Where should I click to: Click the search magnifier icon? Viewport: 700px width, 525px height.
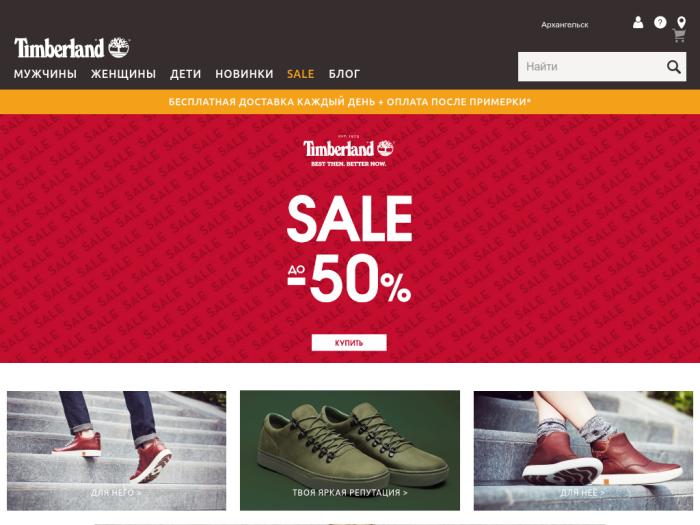pyautogui.click(x=674, y=67)
